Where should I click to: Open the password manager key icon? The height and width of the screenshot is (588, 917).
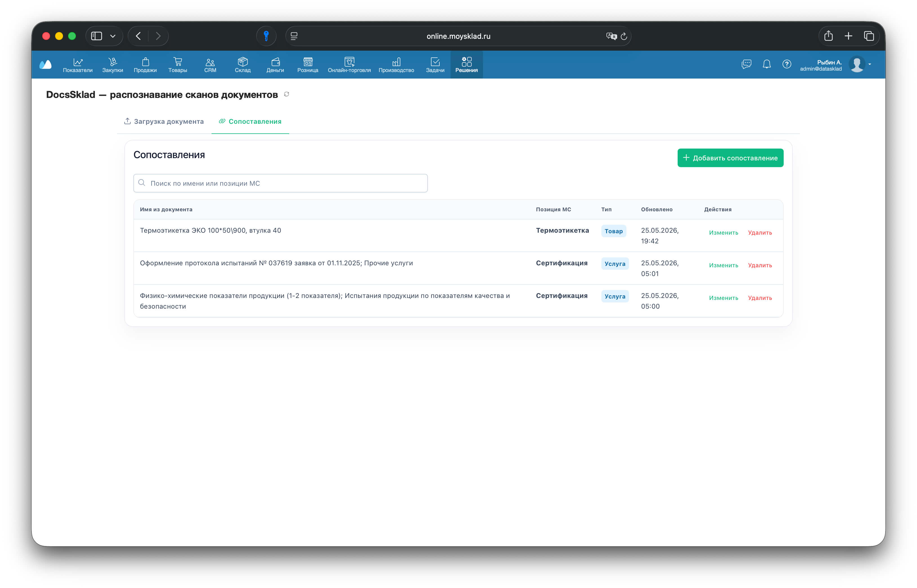point(266,36)
